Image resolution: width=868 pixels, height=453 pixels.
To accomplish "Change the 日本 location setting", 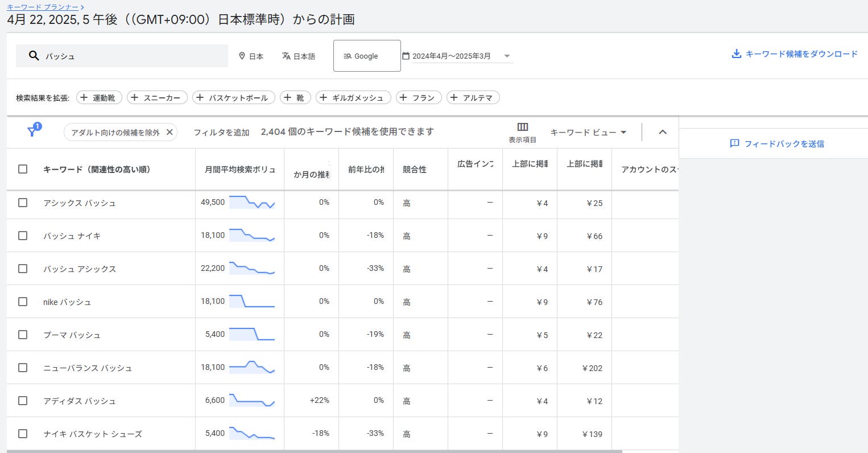I will pyautogui.click(x=251, y=56).
